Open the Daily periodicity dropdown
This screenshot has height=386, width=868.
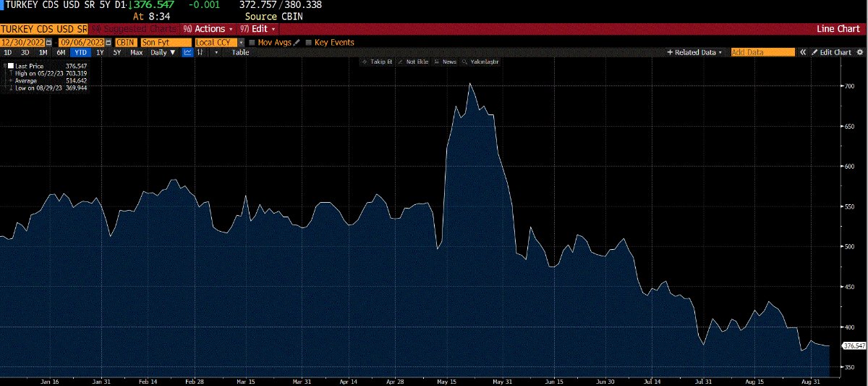163,53
